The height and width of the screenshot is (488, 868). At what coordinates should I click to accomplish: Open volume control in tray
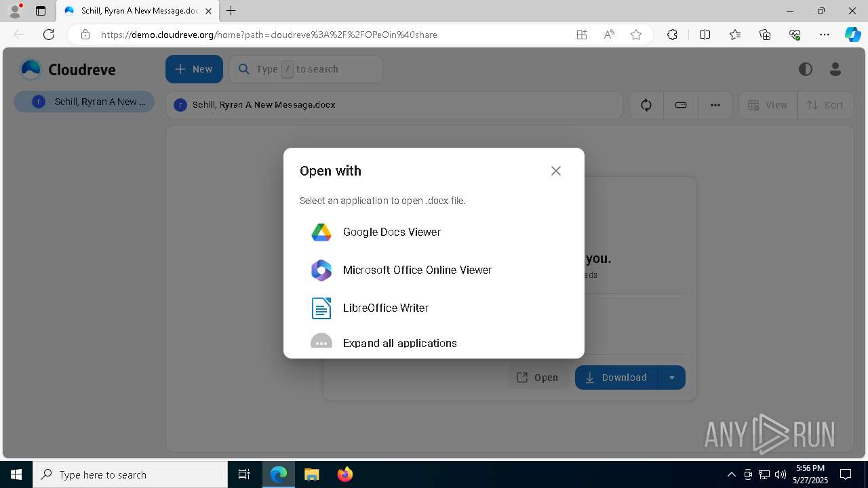pos(781,474)
